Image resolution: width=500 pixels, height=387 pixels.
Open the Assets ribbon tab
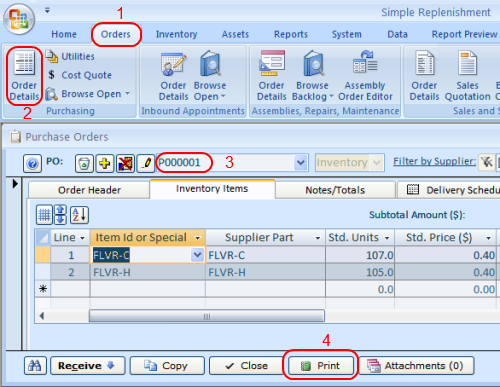click(x=235, y=34)
